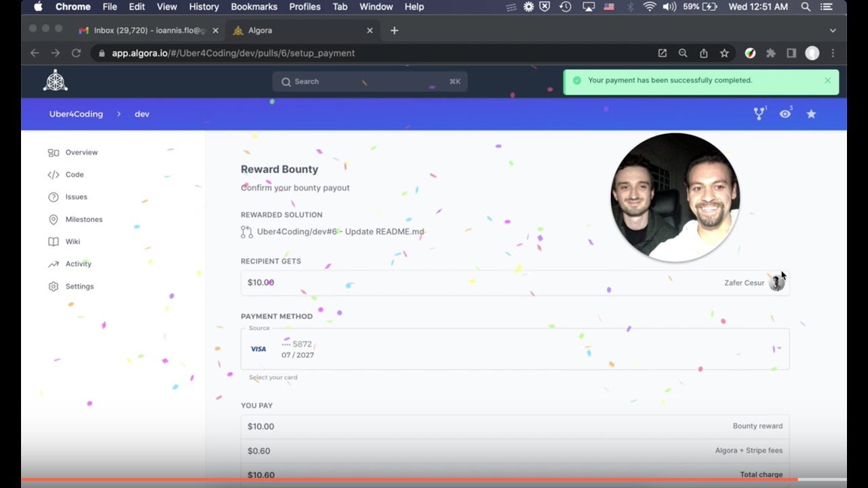Screen dimensions: 868x488
Task: Click the search field
Action: pos(370,81)
